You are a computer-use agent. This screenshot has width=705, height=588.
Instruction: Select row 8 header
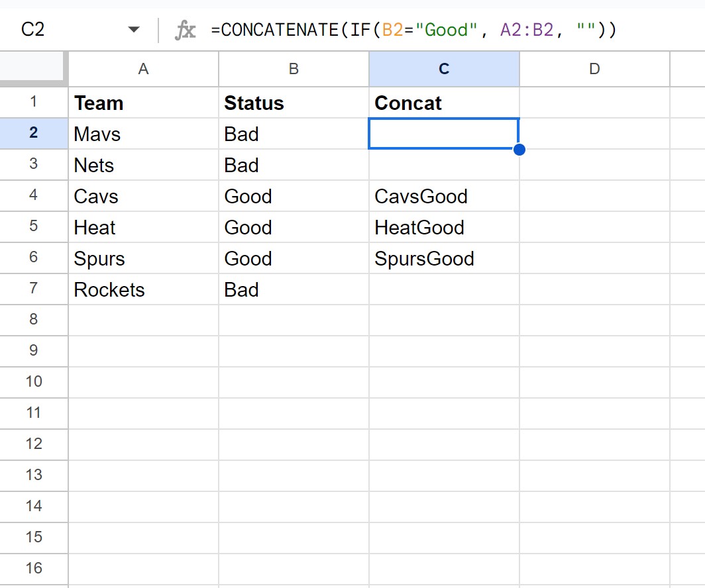pos(34,320)
